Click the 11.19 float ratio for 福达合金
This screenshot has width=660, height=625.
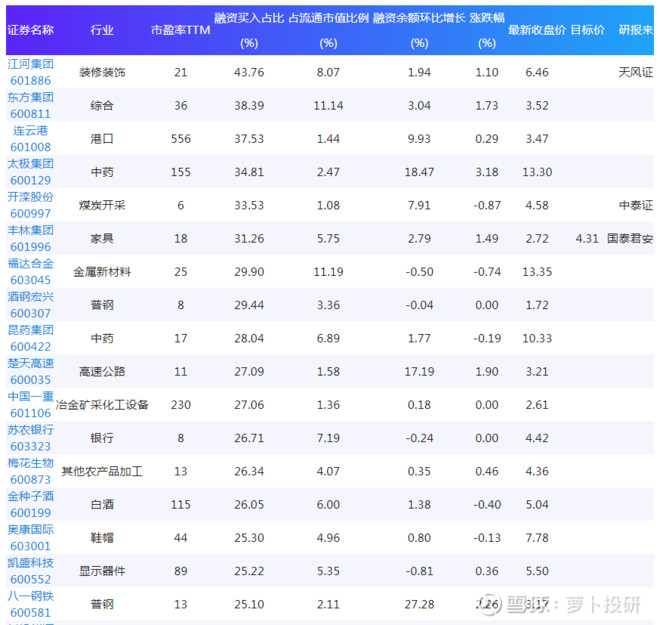click(328, 272)
